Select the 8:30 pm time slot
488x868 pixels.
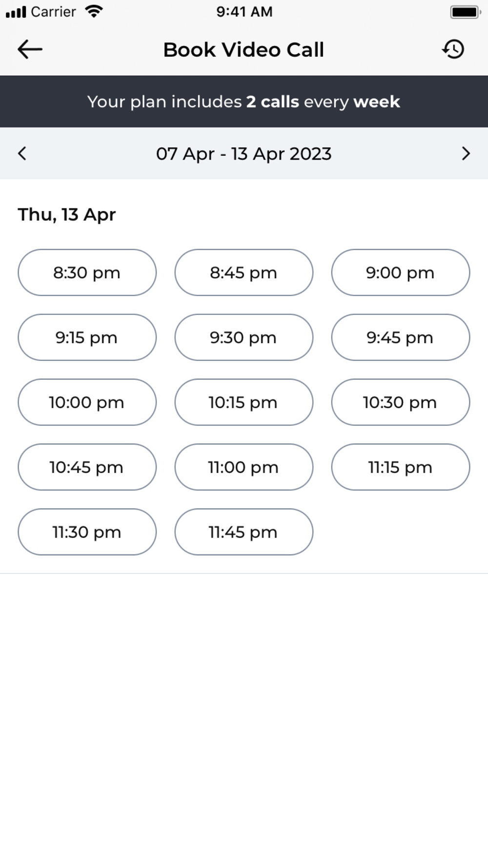[87, 272]
